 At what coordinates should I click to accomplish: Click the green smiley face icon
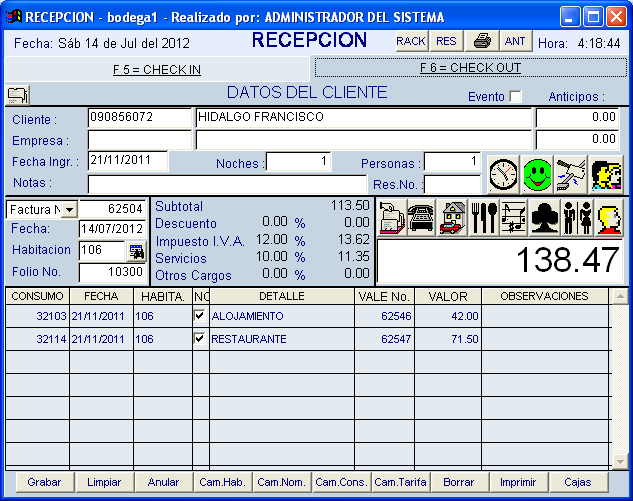pyautogui.click(x=538, y=174)
